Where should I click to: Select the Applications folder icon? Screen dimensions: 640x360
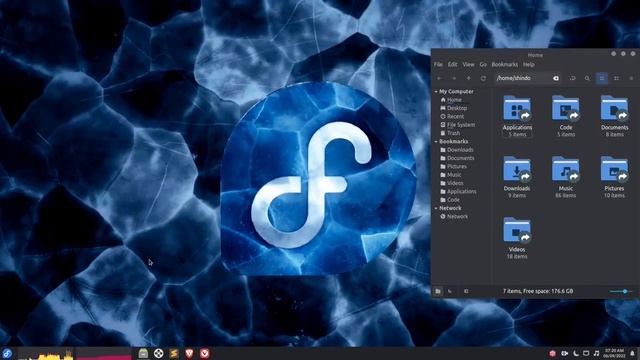(517, 108)
